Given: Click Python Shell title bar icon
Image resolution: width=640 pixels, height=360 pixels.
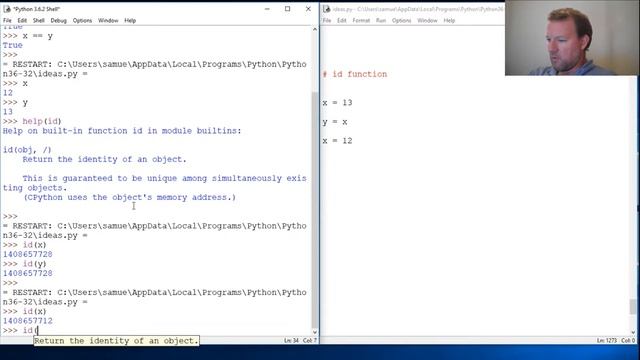Looking at the screenshot, I should click(x=7, y=9).
